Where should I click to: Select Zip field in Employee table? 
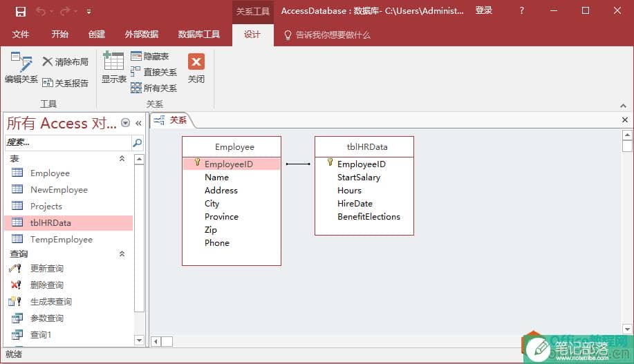pos(232,230)
